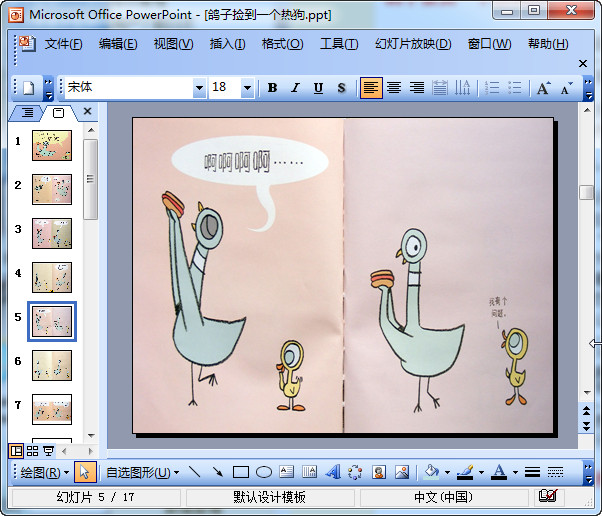Open 编辑(E) menu
The width and height of the screenshot is (602, 516).
click(x=118, y=44)
